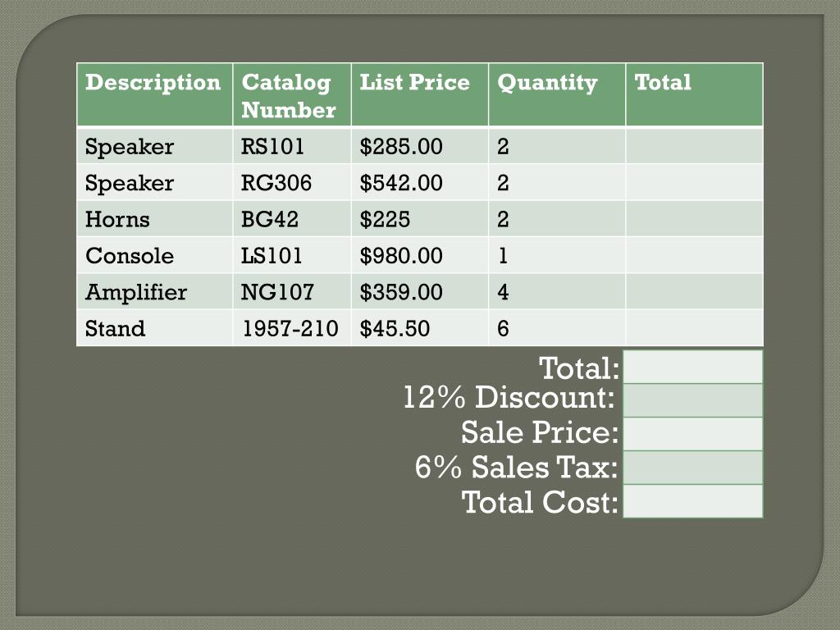Click the empty 12% Discount box
The image size is (840, 630).
click(693, 400)
